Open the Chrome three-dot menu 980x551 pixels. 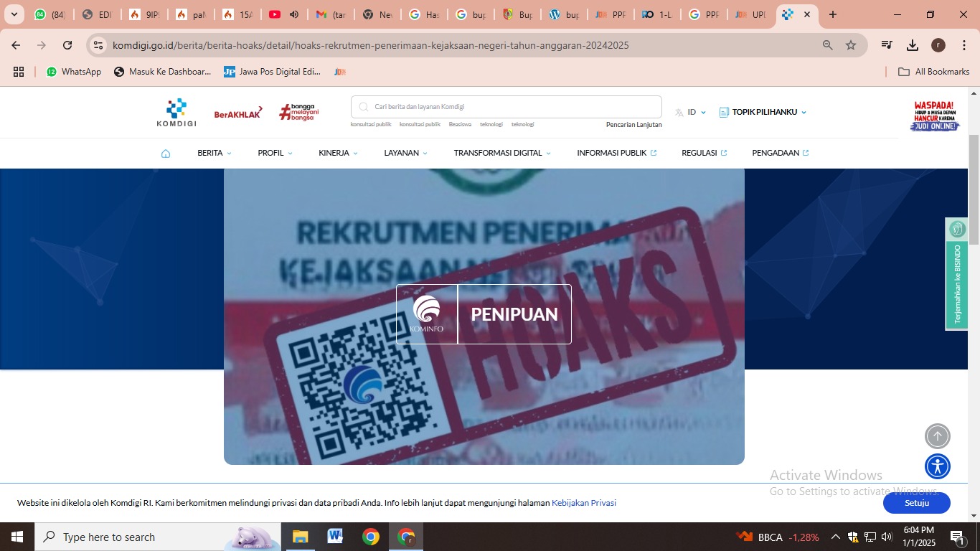click(x=963, y=45)
